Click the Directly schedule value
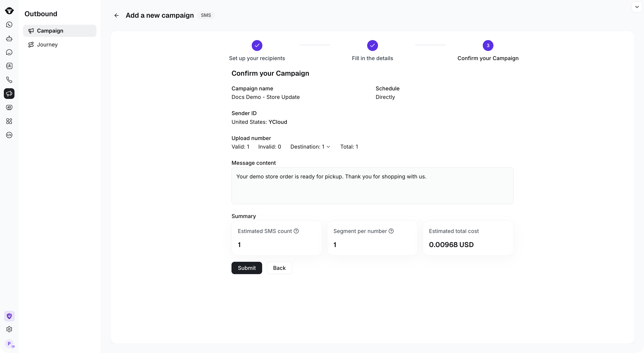The width and height of the screenshot is (644, 353). pos(385,97)
